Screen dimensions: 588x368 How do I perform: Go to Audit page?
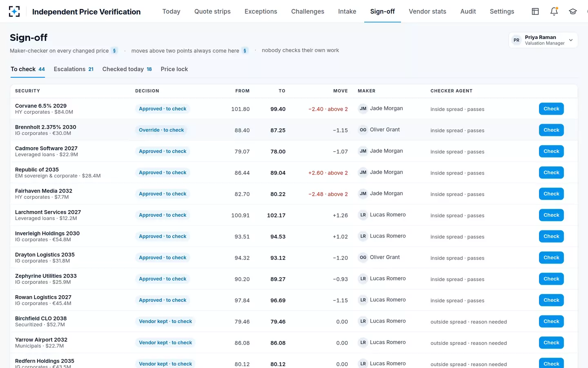point(468,11)
